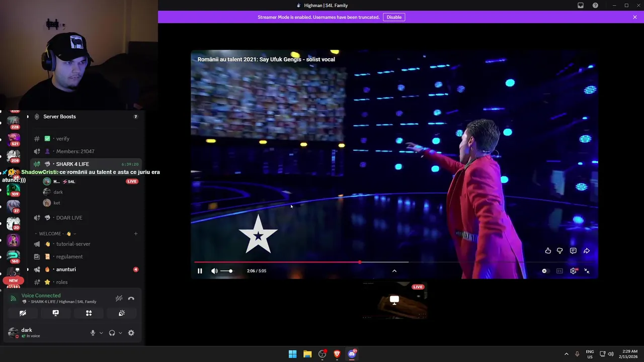
Task: Open Windows Start menu
Action: pyautogui.click(x=292, y=354)
